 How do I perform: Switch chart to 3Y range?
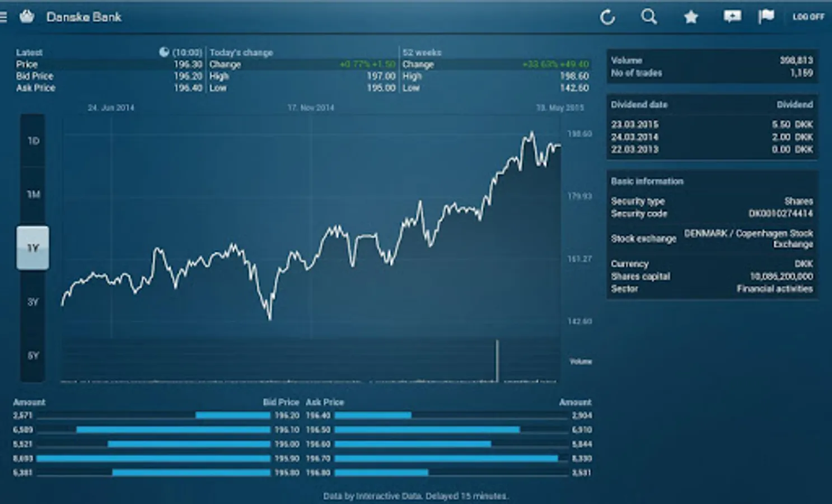(33, 302)
